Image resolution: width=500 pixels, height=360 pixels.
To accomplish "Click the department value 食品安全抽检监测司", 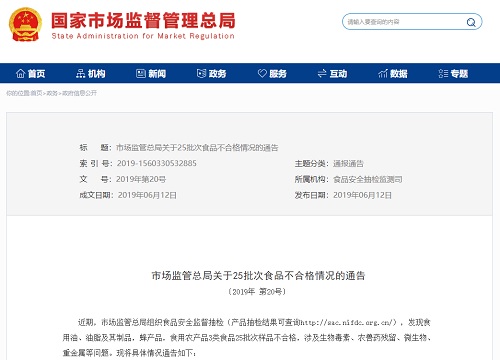I will [x=368, y=179].
